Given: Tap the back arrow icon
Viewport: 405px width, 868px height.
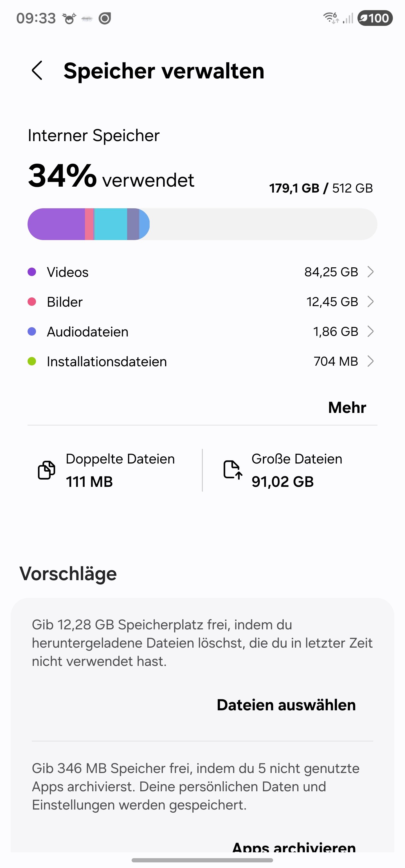Looking at the screenshot, I should tap(37, 71).
